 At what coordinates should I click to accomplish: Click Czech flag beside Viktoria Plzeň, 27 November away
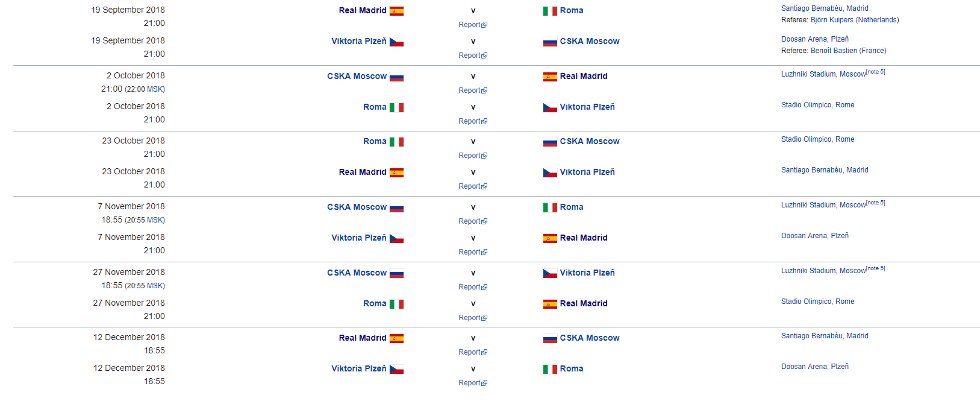pos(550,273)
